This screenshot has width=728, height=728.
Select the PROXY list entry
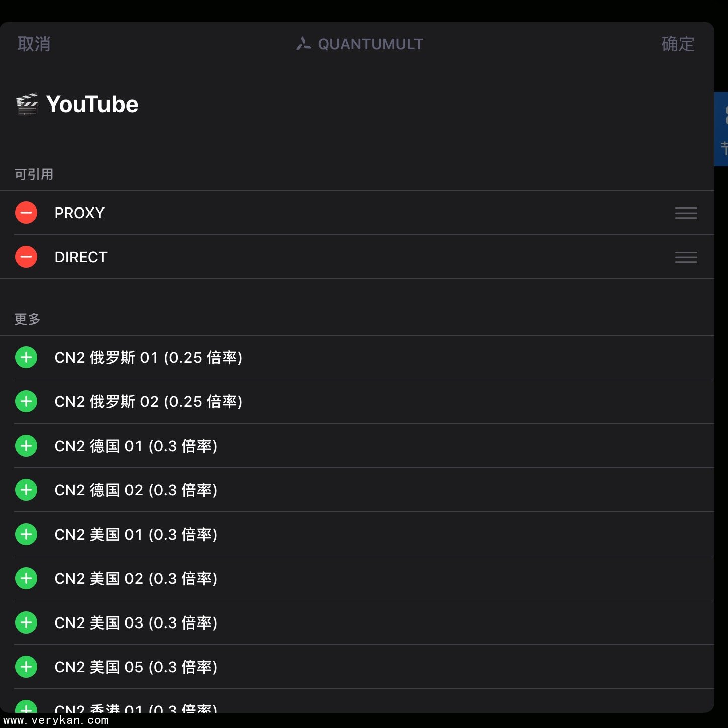[x=79, y=213]
